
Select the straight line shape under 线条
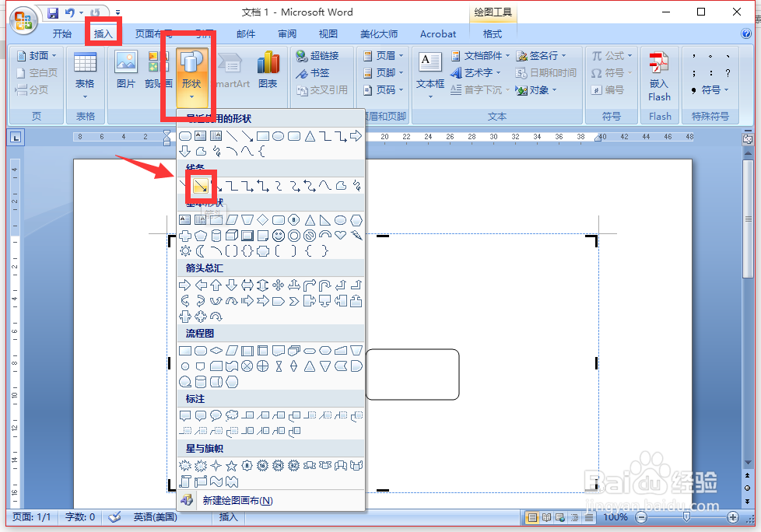(x=199, y=186)
